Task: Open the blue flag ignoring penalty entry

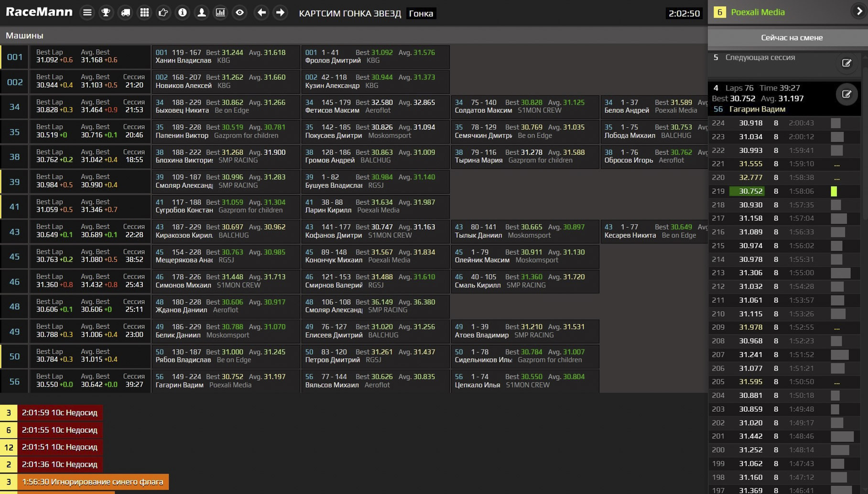Action: point(92,482)
